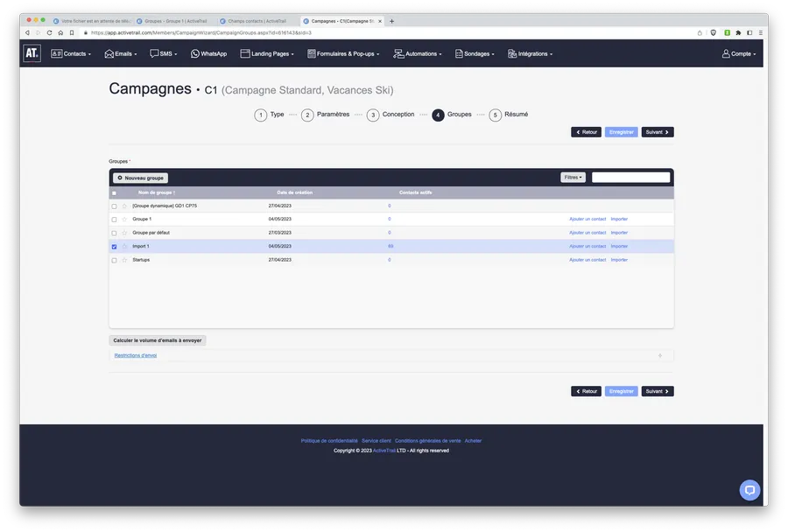Open the chat support bubble icon
This screenshot has height=532, width=788.
point(749,490)
